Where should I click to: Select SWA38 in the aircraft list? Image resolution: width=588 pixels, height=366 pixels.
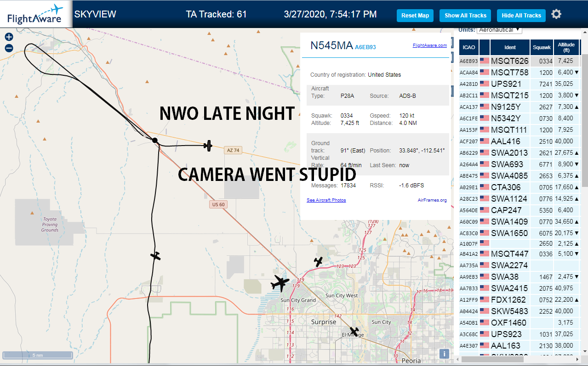[x=505, y=276]
